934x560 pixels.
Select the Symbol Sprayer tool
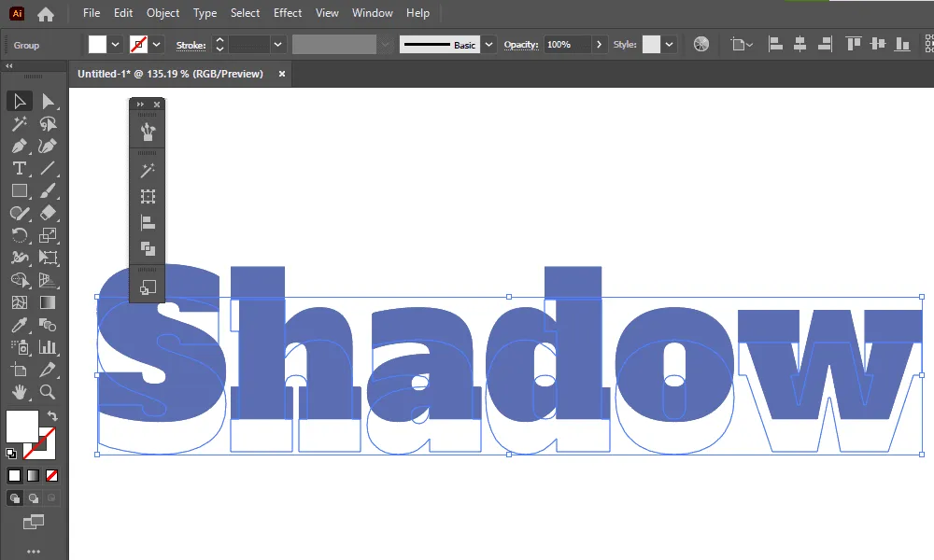point(19,347)
